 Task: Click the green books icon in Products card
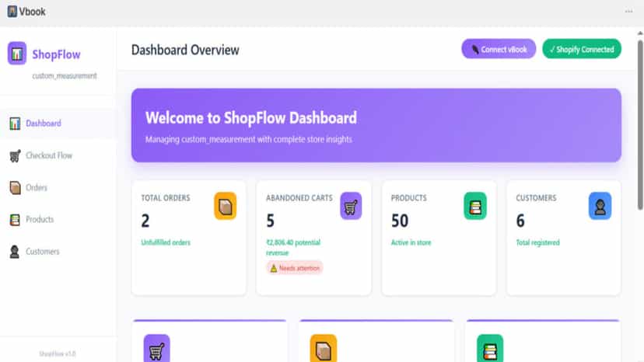pos(475,206)
